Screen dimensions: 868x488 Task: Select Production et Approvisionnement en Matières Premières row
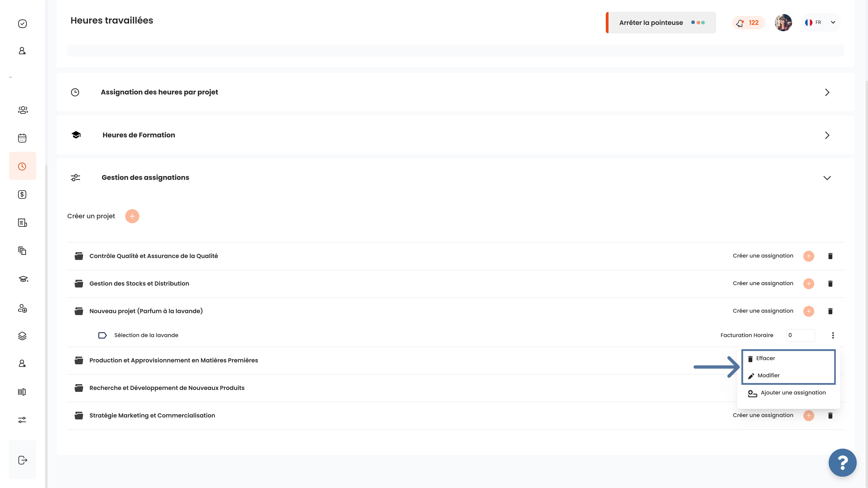[x=456, y=360]
